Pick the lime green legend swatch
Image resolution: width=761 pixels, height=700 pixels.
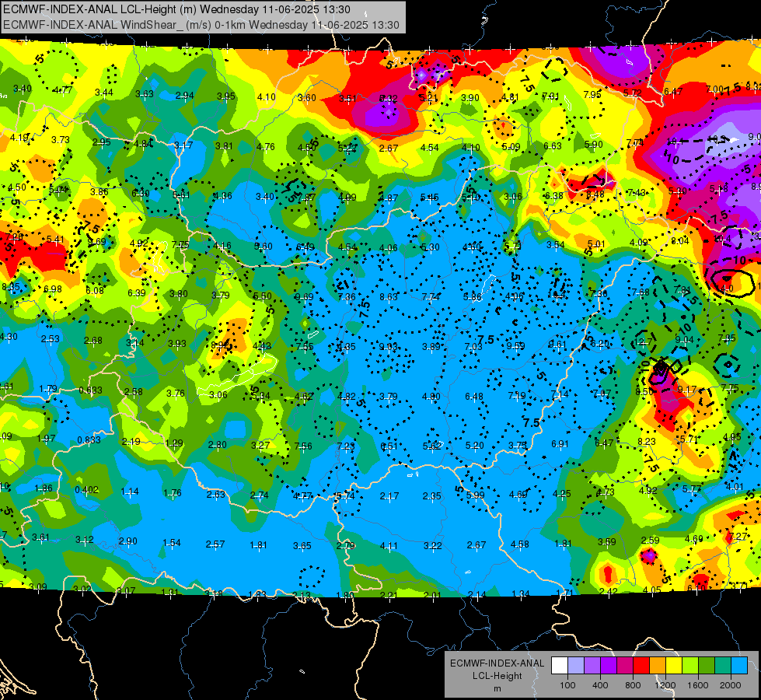[x=690, y=666]
